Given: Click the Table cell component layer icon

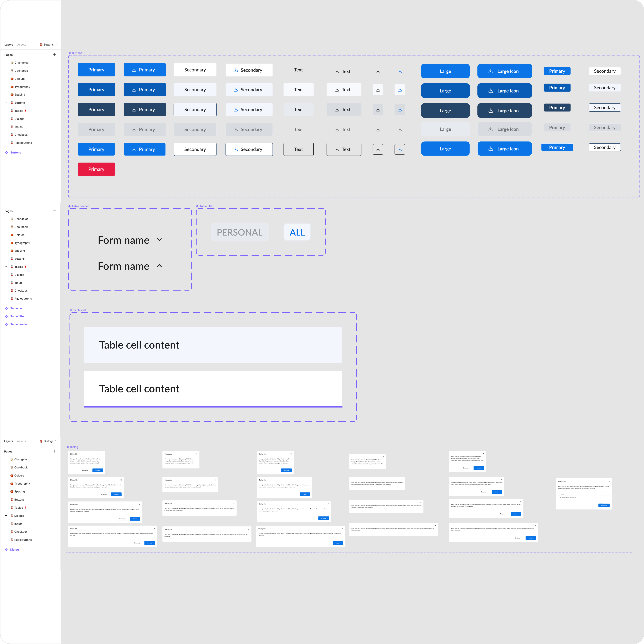Looking at the screenshot, I should (6, 308).
